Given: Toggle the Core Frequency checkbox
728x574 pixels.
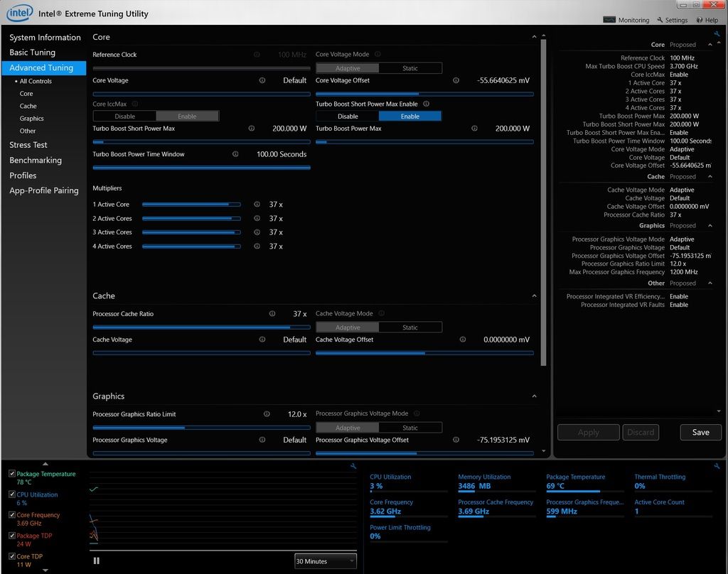Looking at the screenshot, I should [x=12, y=515].
